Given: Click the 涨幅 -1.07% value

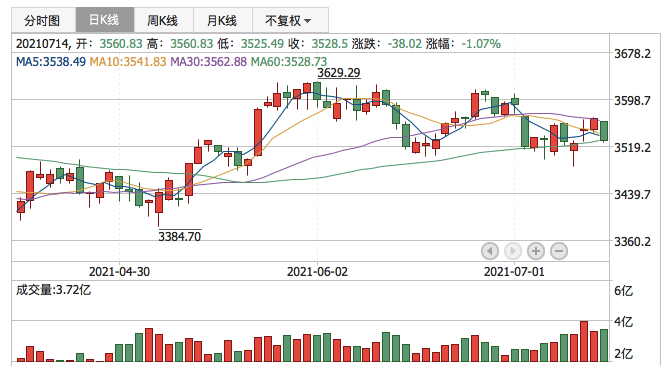Looking at the screenshot, I should [481, 44].
